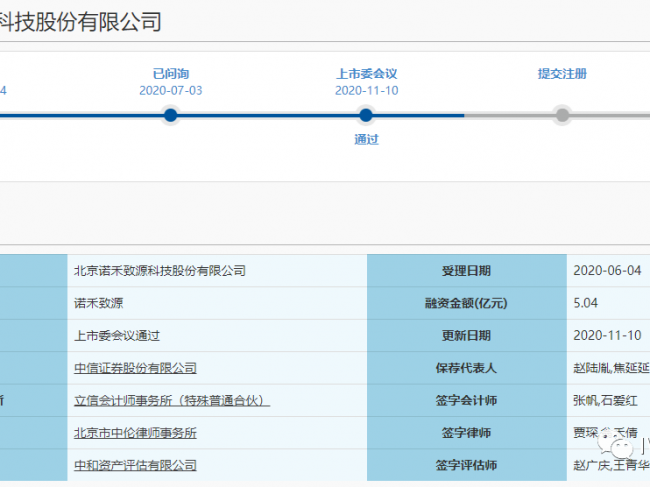Click the 上市委会议通过 status cell
This screenshot has width=650, height=487.
(x=217, y=335)
